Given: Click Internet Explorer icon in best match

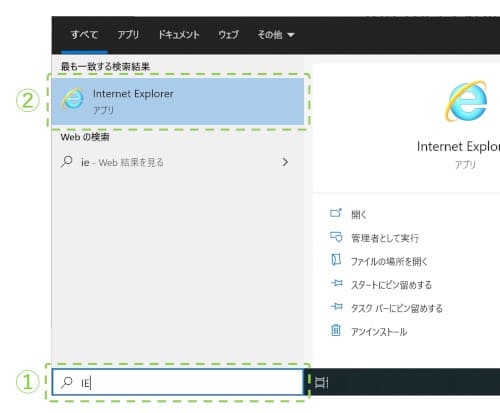Looking at the screenshot, I should pyautogui.click(x=72, y=99).
